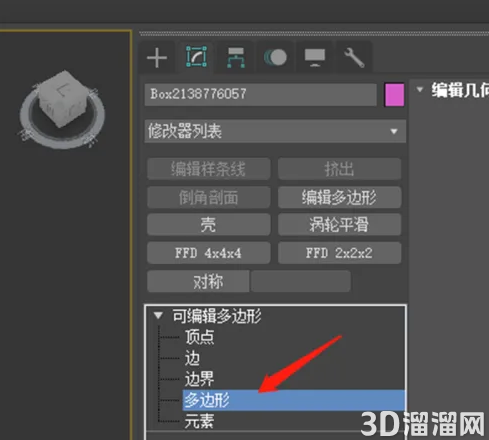Image resolution: width=489 pixels, height=440 pixels.
Task: Click the 挤出 modifier button
Action: tap(339, 169)
